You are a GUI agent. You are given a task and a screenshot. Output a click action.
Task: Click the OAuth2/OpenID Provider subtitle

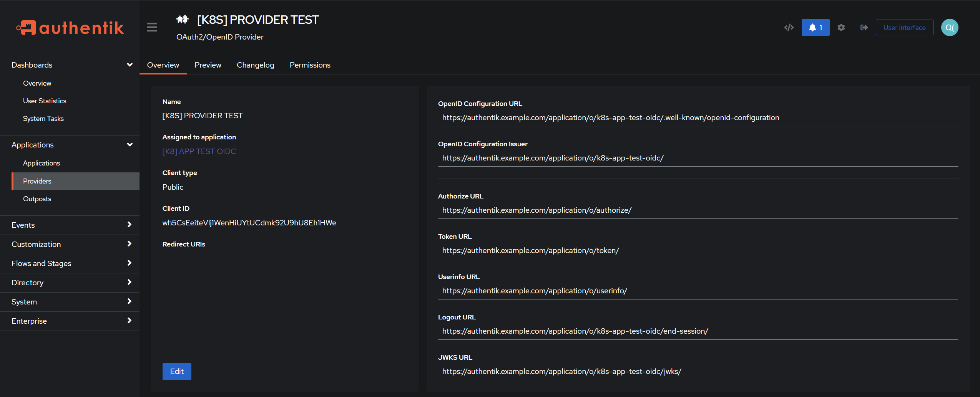pos(220,37)
